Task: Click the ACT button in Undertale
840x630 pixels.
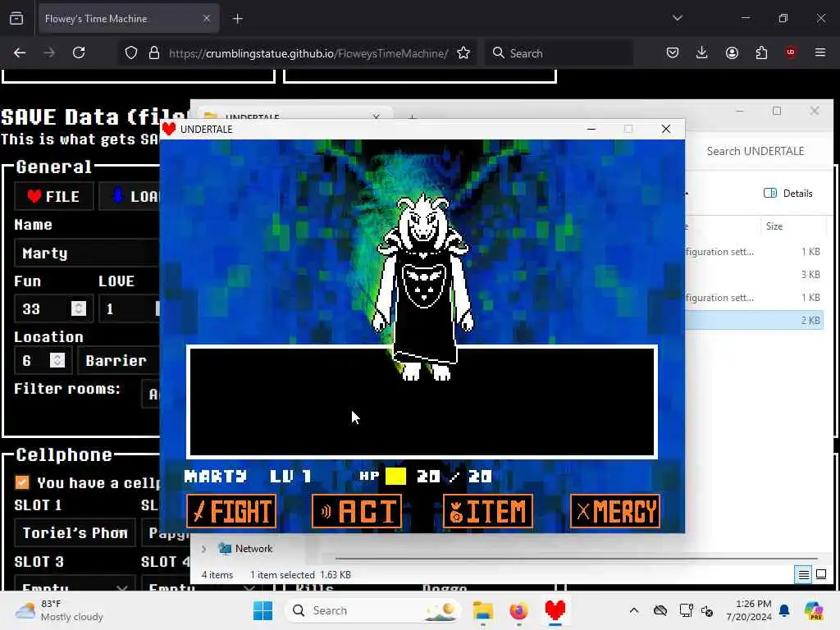Action: coord(357,511)
